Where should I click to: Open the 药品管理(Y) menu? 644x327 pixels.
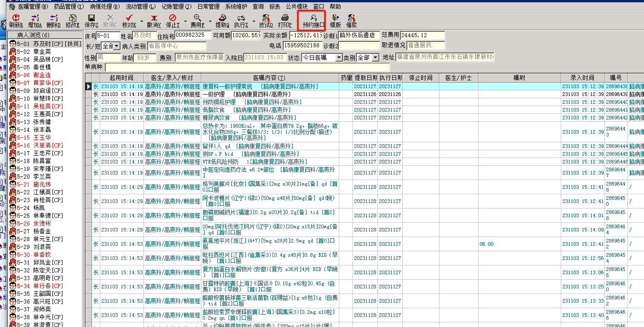(68, 6)
